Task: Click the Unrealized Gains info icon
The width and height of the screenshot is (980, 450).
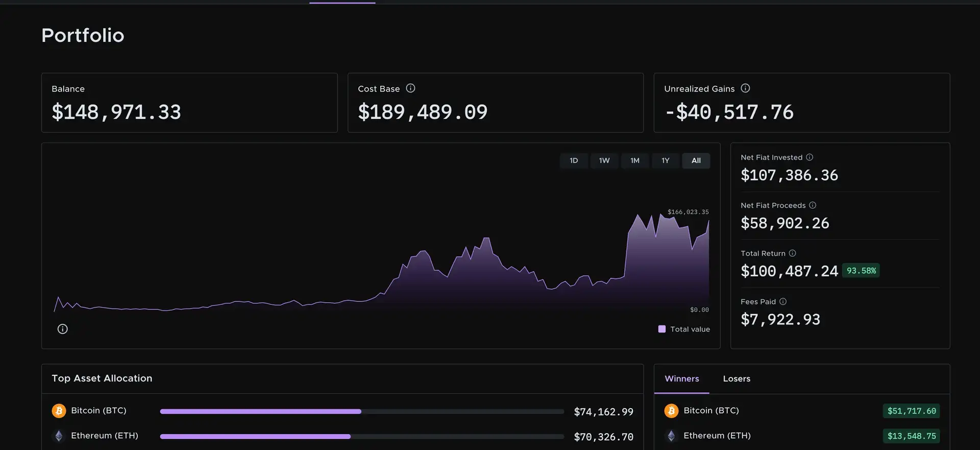Action: (745, 88)
